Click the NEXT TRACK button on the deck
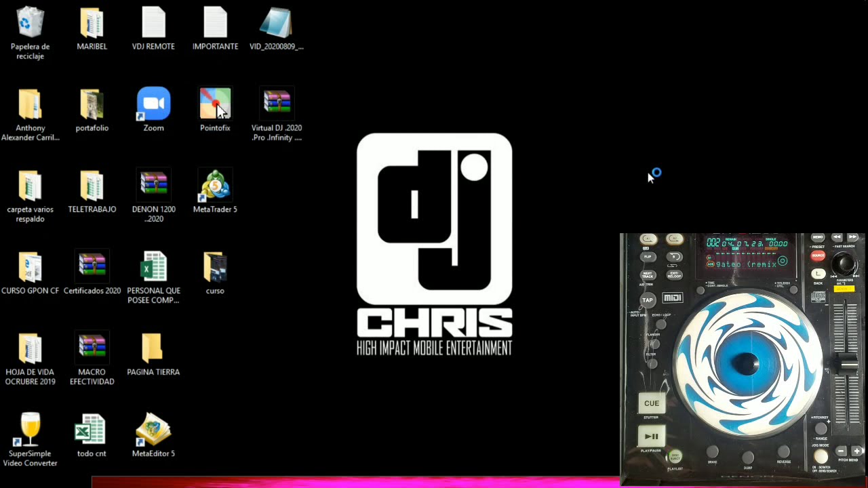This screenshot has height=488, width=868. tap(648, 275)
